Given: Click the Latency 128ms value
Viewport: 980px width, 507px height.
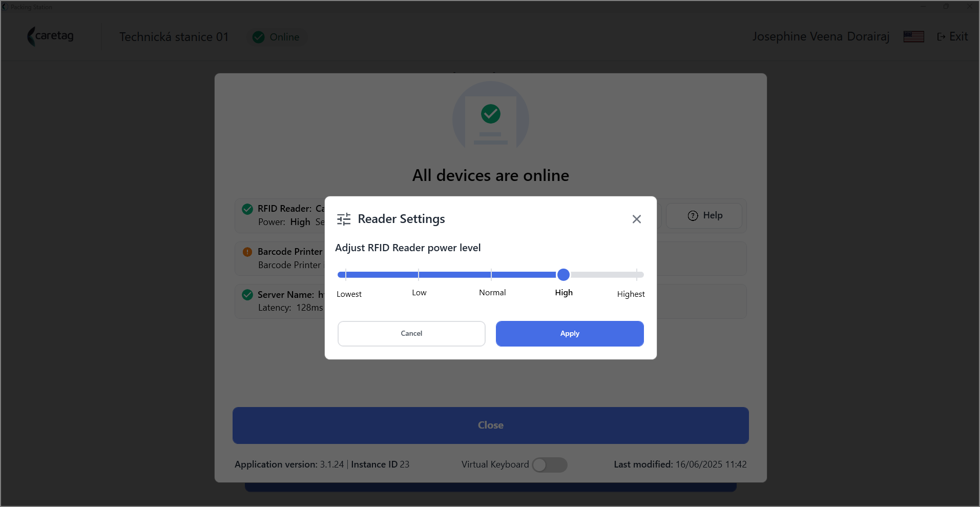Looking at the screenshot, I should tap(309, 308).
